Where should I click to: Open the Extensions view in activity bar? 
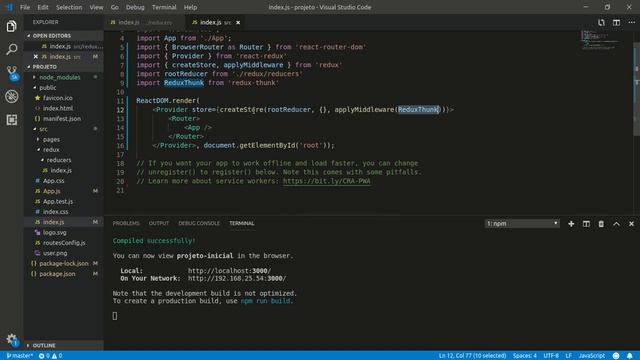[x=11, y=120]
